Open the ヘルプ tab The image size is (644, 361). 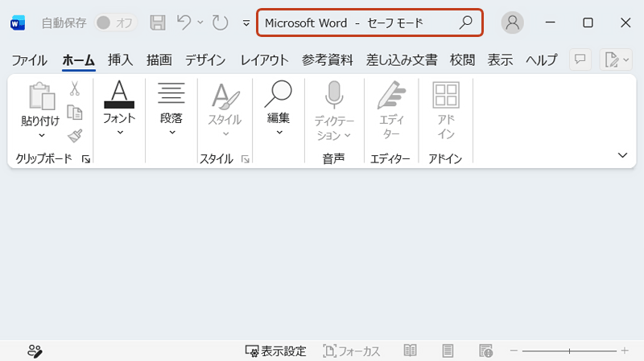tap(542, 60)
